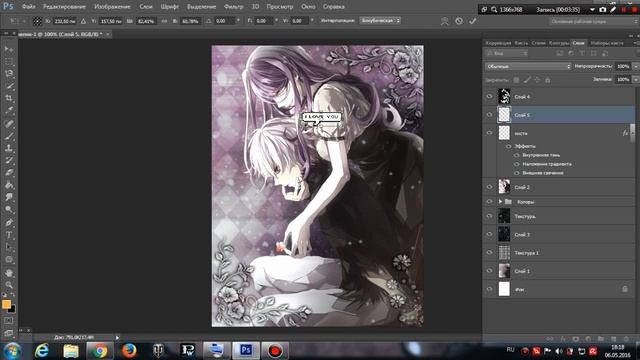Cancel the transform in options bar
The image size is (640, 360).
pos(459,21)
